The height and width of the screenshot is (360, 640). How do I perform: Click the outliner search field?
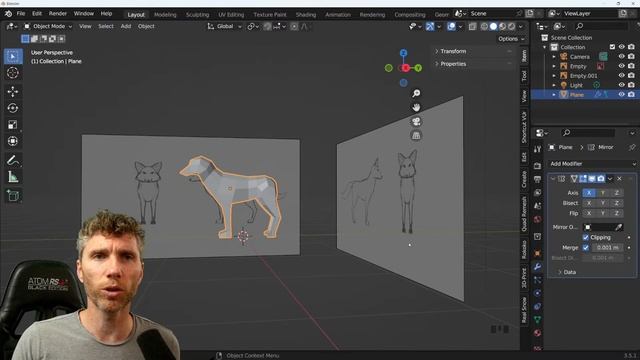pyautogui.click(x=601, y=26)
